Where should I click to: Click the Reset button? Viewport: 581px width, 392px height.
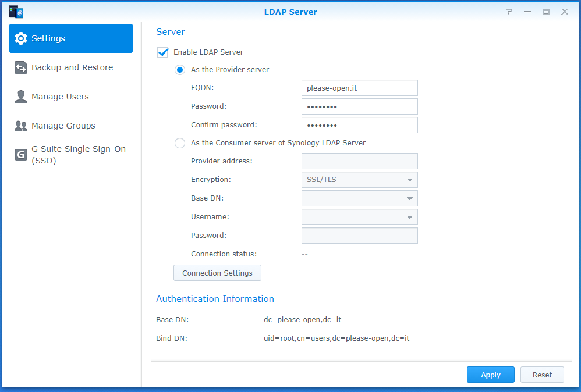click(x=542, y=375)
